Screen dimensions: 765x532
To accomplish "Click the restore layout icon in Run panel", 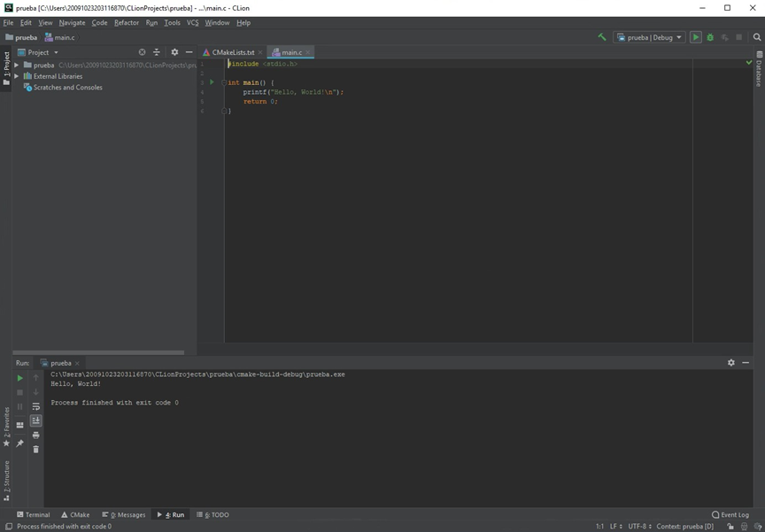I will 20,425.
